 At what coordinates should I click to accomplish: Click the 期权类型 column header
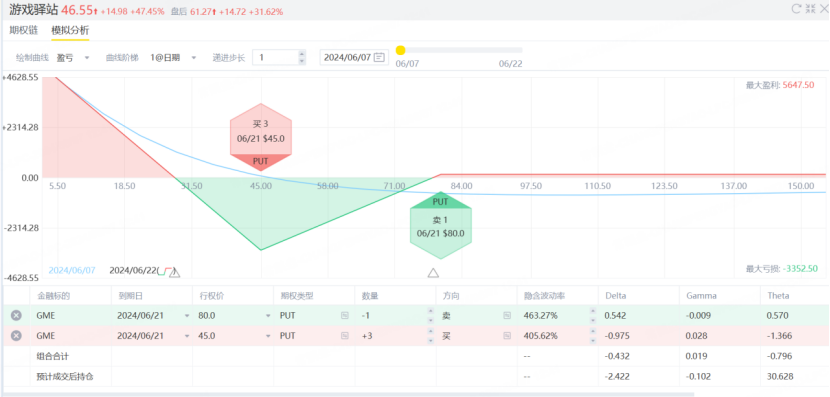(296, 296)
